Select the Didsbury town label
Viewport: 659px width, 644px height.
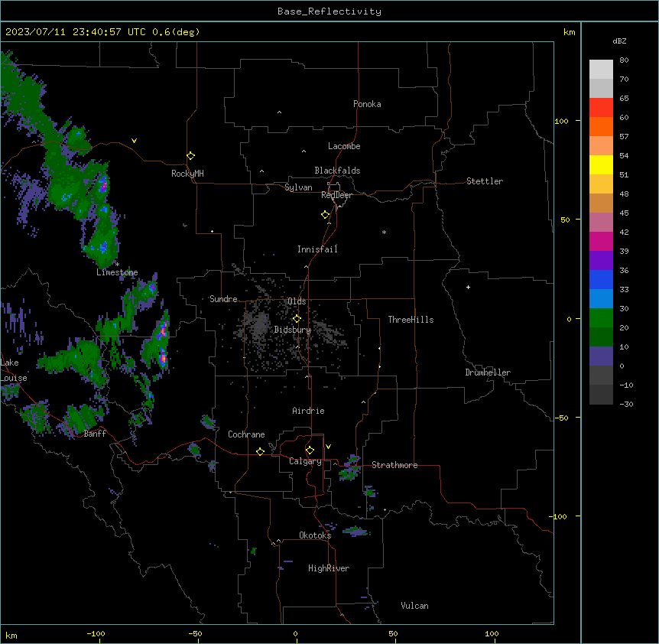[x=293, y=330]
